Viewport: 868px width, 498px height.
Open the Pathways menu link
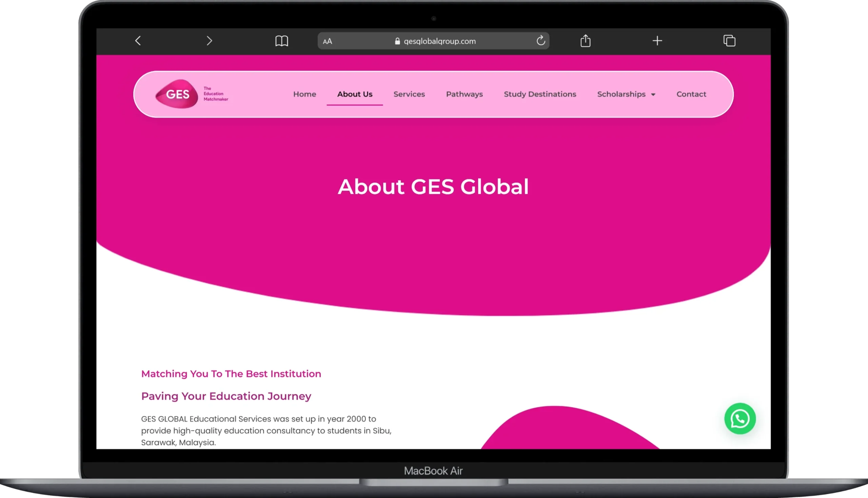[x=464, y=94]
